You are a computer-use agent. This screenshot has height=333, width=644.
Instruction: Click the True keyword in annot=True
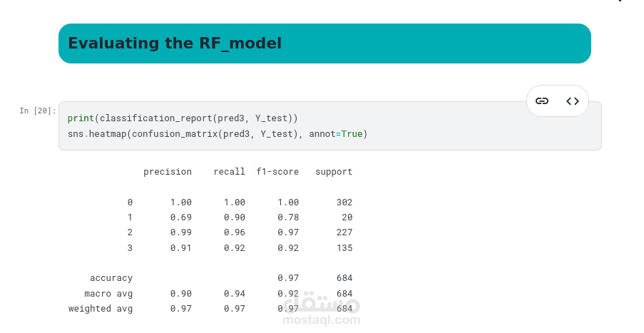(x=352, y=133)
